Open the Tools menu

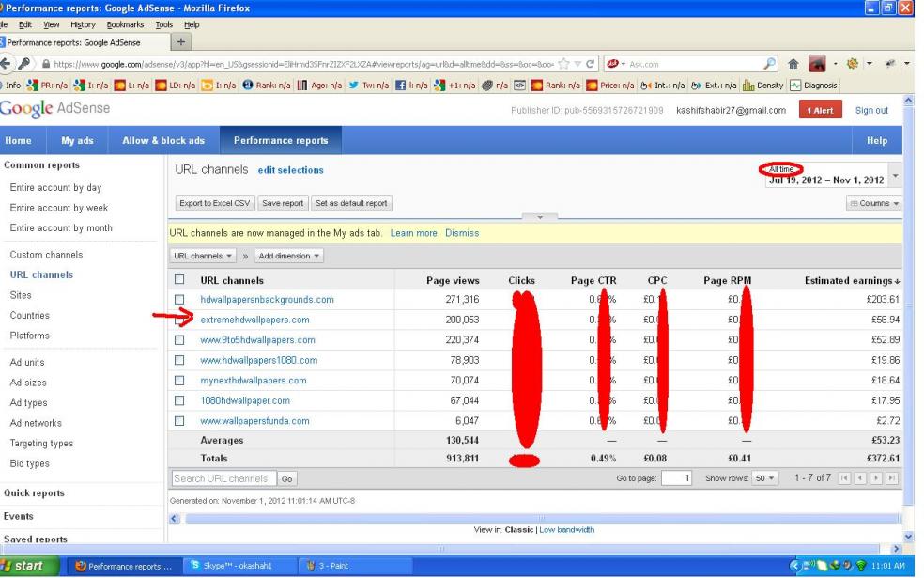coord(163,24)
